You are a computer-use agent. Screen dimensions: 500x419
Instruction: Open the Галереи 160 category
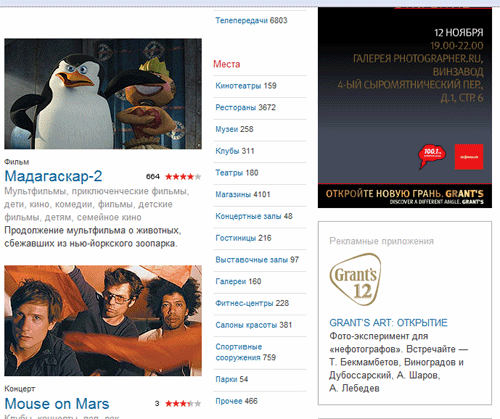coord(238,281)
